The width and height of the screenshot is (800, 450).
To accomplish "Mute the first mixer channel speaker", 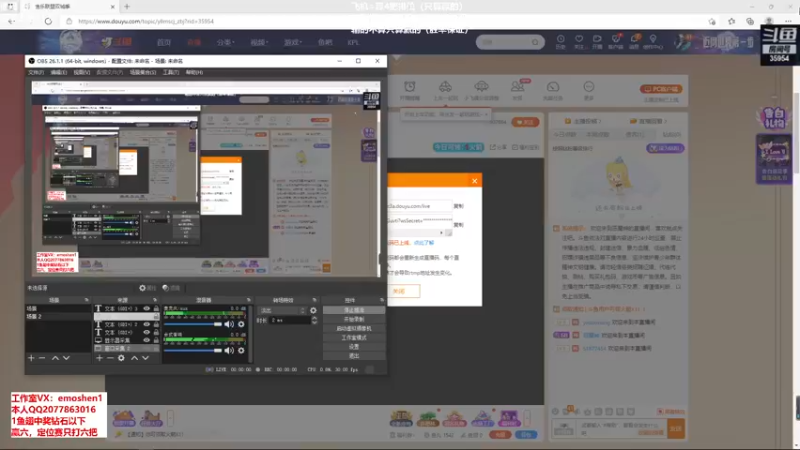I will pos(229,324).
